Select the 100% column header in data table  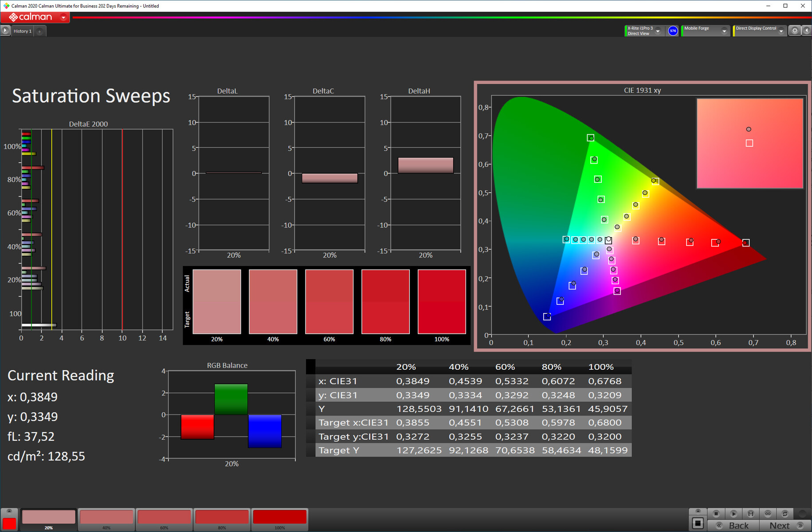point(601,367)
